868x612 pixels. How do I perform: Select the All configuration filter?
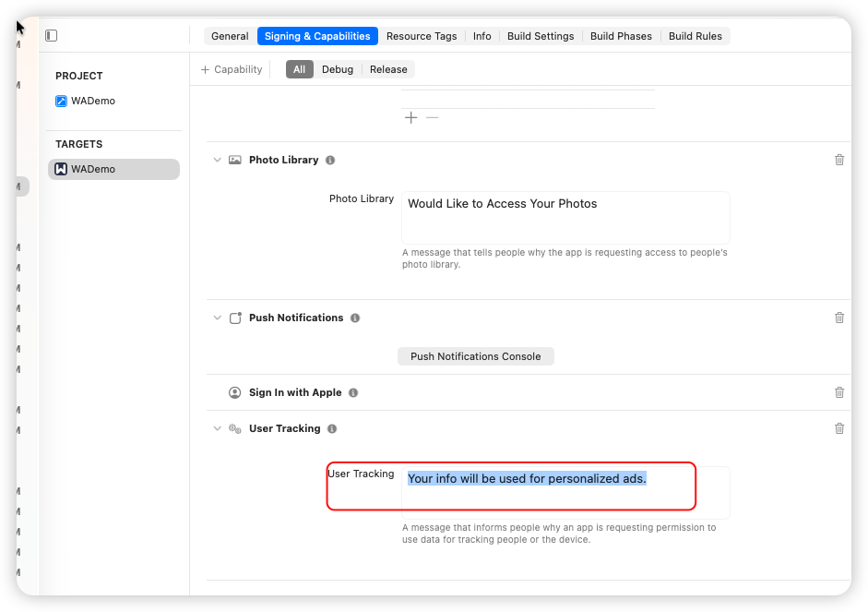click(x=300, y=69)
